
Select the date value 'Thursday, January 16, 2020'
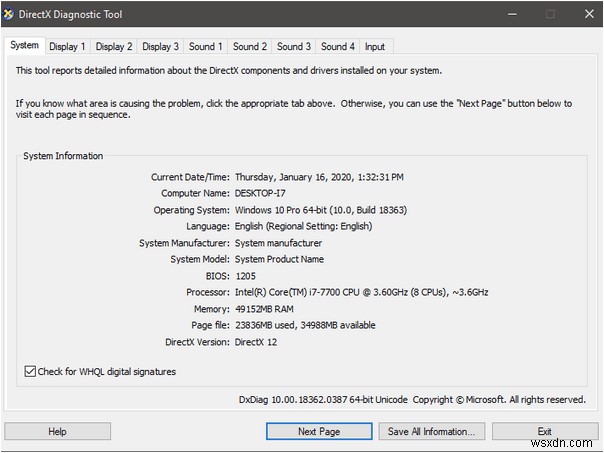(293, 177)
